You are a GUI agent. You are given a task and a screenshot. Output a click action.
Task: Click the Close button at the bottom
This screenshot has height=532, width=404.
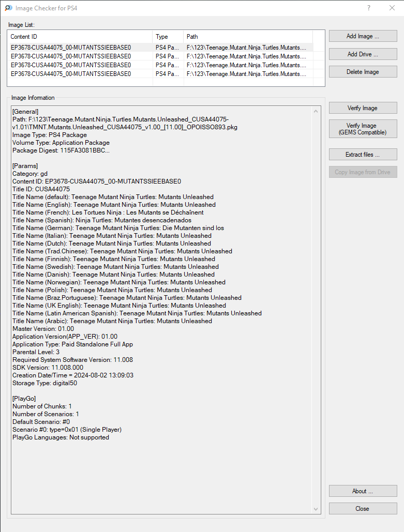pos(363,509)
